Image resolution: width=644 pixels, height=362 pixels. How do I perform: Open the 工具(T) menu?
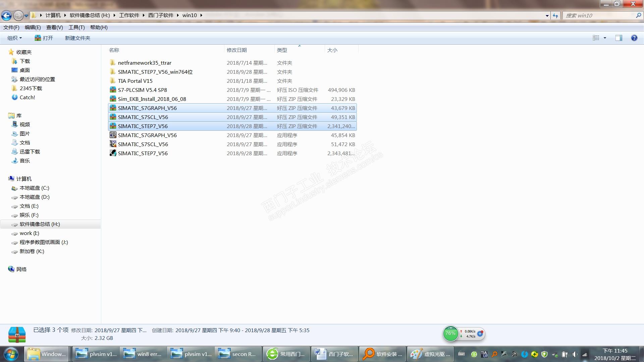coord(76,27)
